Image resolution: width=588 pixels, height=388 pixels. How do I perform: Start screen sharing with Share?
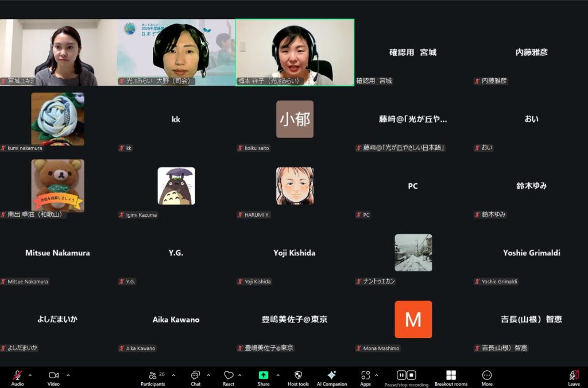coord(264,375)
